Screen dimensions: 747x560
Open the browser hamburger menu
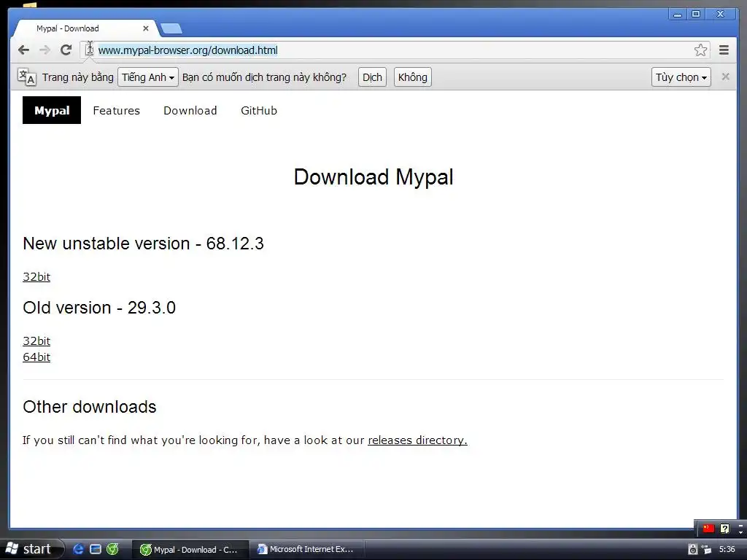[724, 50]
